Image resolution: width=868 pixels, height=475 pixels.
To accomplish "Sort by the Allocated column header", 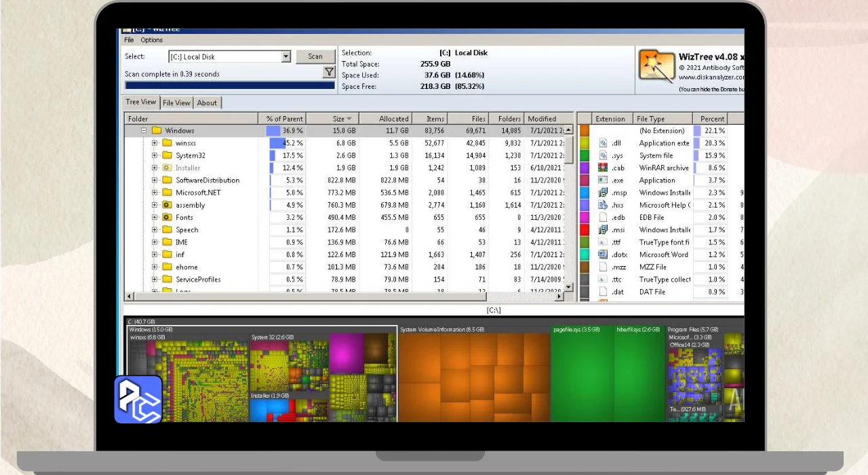I will pos(393,119).
